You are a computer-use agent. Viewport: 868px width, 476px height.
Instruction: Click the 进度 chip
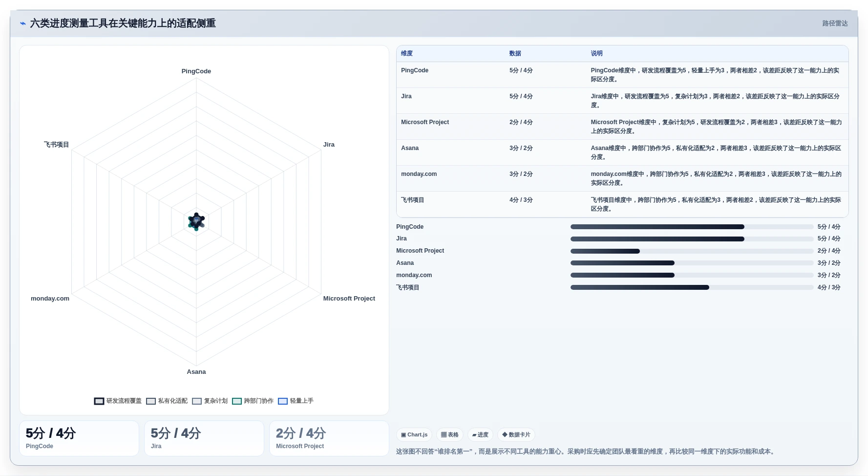(x=480, y=434)
